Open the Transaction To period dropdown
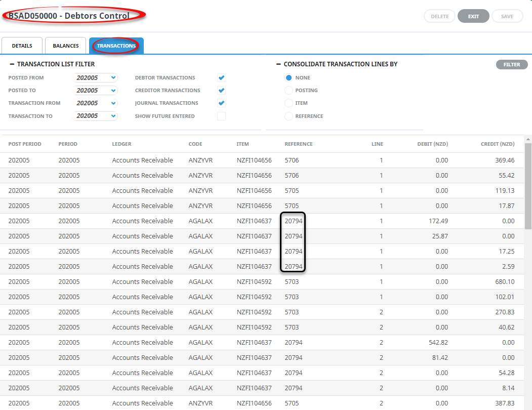This screenshot has width=532, height=410. 95,116
